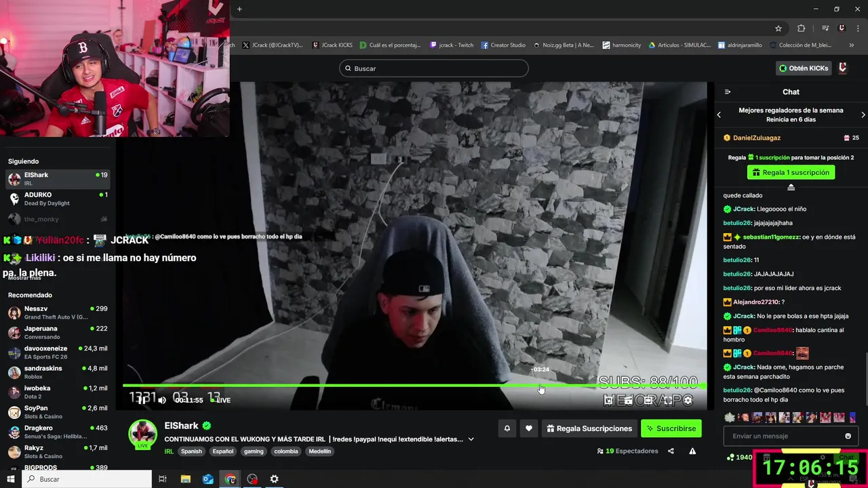Open the Windows Start menu
868x488 pixels.
coord(10,479)
